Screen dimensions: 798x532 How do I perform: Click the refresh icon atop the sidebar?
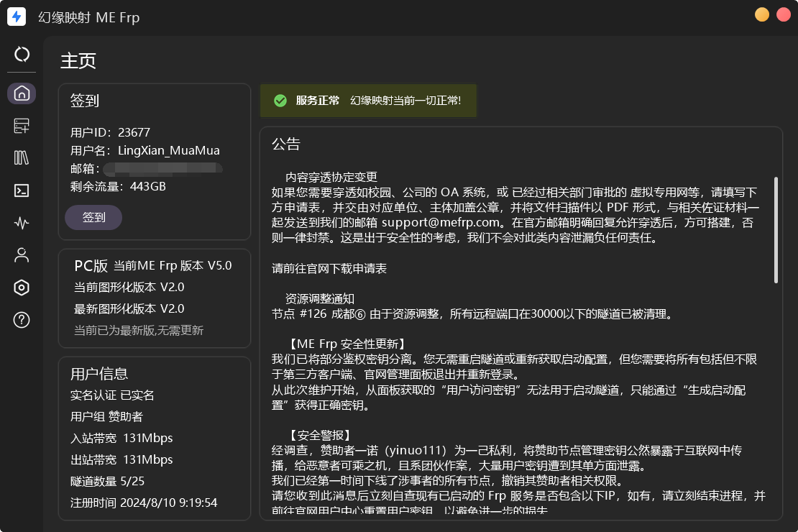21,54
